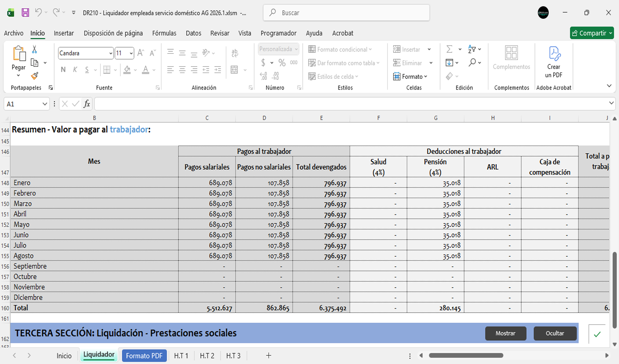Open the Fórmulas ribbon tab
The width and height of the screenshot is (619, 364).
pos(164,33)
